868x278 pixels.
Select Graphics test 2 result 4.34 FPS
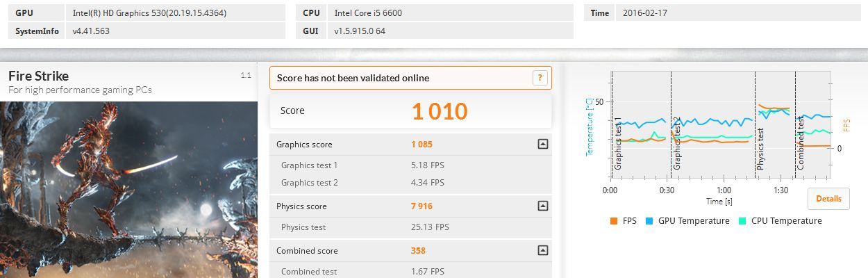(x=428, y=183)
